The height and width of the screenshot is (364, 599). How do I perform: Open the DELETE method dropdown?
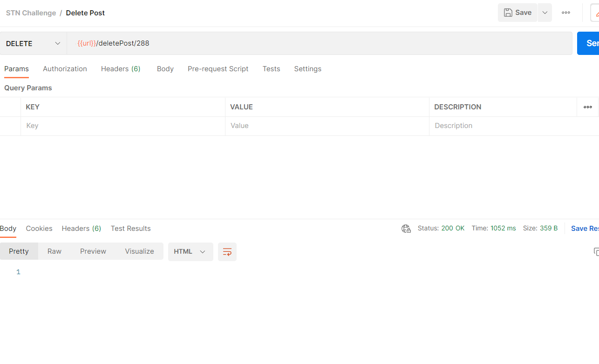pyautogui.click(x=33, y=43)
